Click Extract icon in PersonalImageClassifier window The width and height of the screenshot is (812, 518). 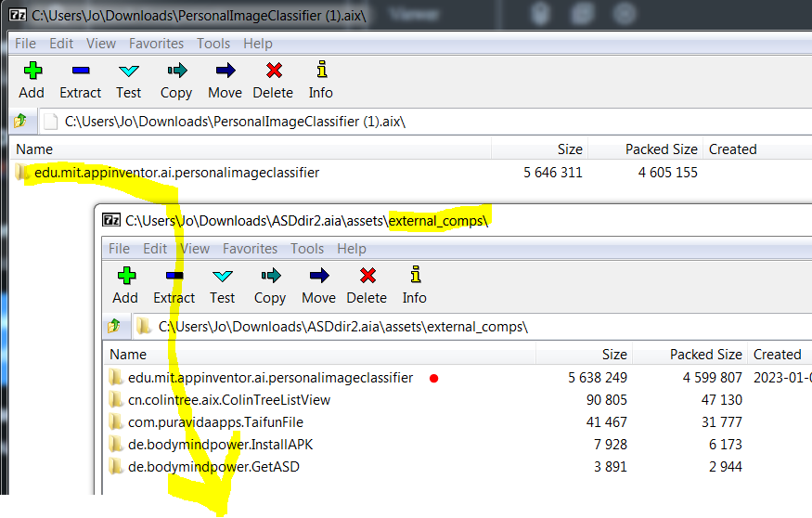tap(81, 71)
